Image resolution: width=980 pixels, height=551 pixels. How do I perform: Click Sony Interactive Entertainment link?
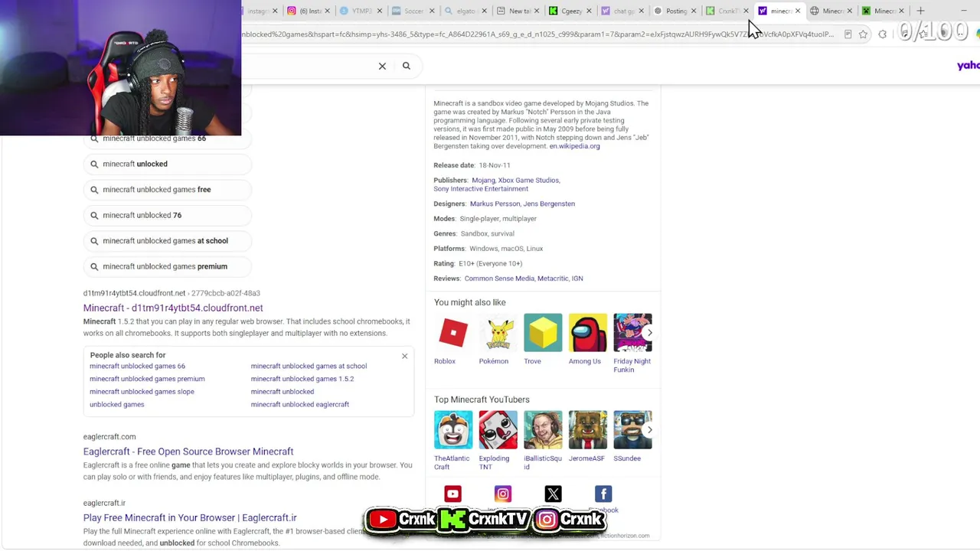click(481, 189)
